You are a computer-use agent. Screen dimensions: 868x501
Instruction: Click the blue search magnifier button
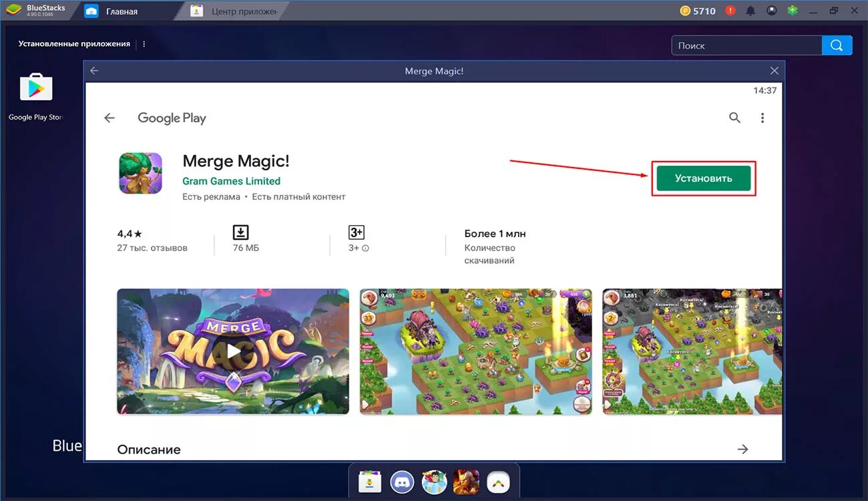point(837,45)
